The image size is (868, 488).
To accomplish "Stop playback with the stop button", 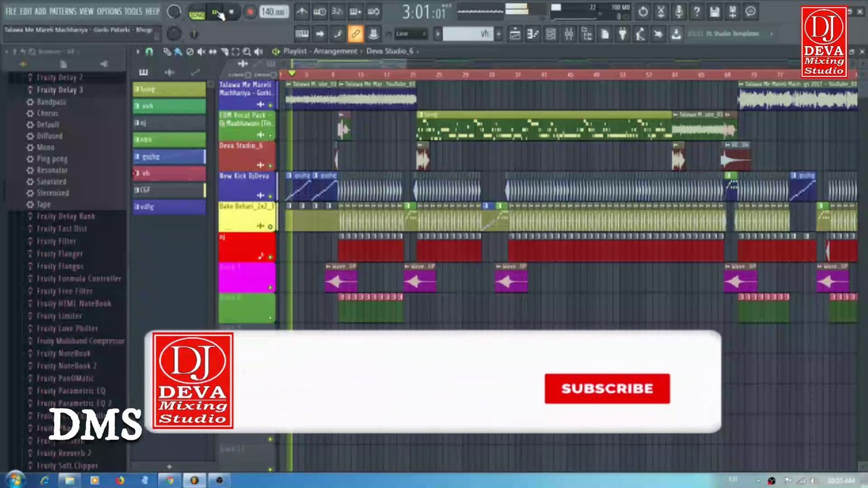I will pos(231,12).
